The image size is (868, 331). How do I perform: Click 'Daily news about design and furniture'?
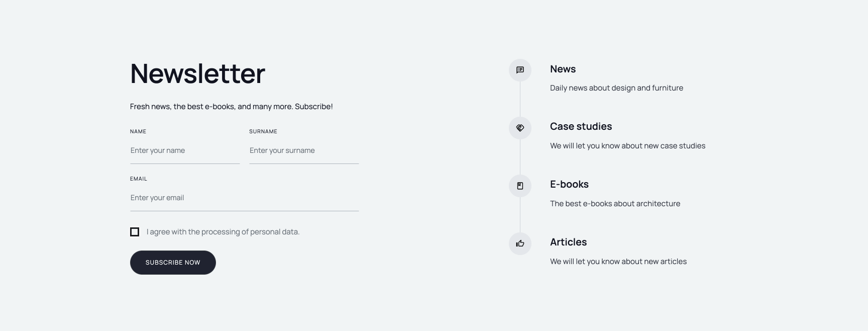point(616,88)
